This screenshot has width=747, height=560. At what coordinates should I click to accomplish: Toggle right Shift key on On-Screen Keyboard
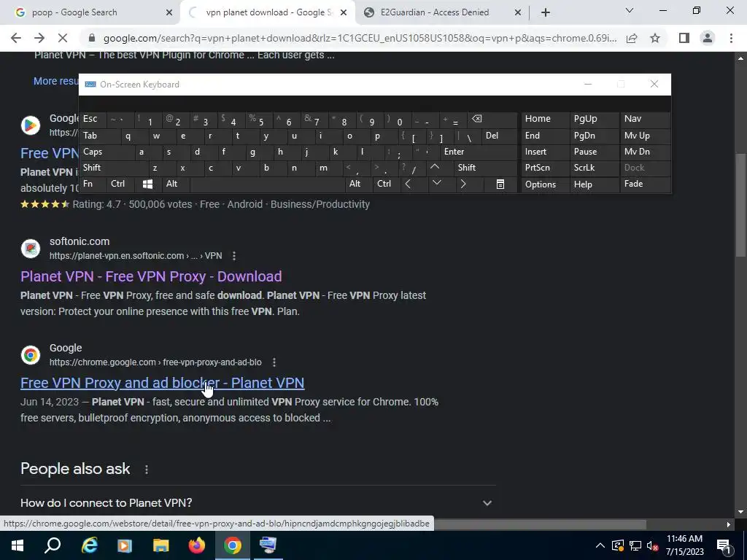point(484,168)
